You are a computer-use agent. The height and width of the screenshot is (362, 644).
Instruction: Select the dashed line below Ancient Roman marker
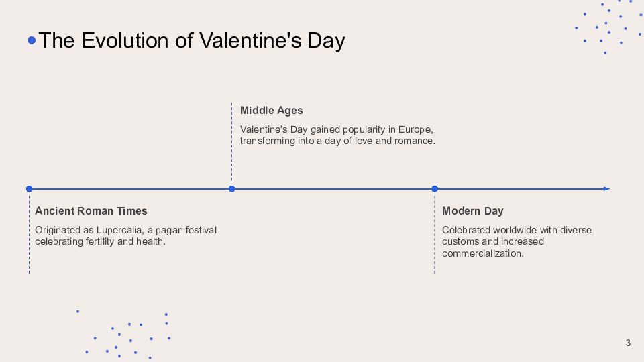click(29, 235)
